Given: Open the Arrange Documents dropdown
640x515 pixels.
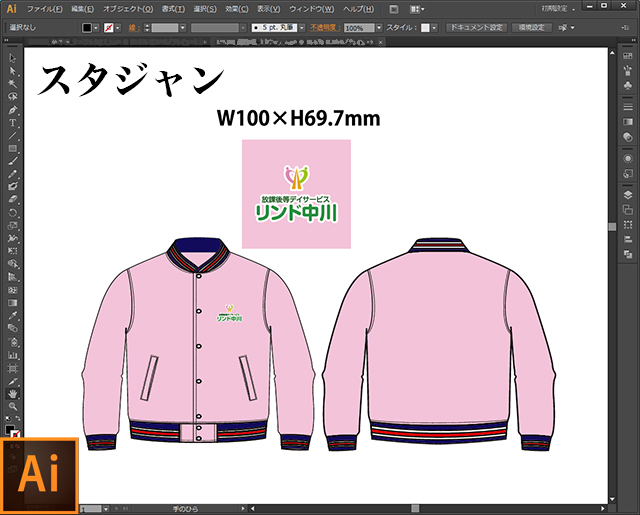Looking at the screenshot, I should [x=417, y=9].
